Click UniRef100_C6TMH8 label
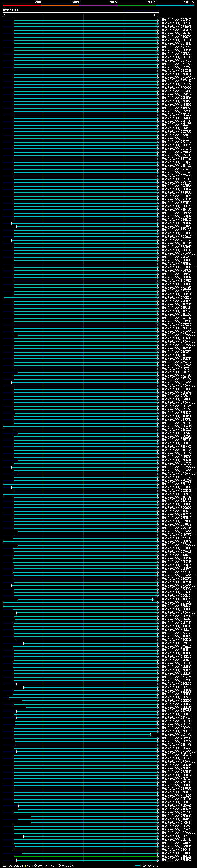 tap(177, 43)
